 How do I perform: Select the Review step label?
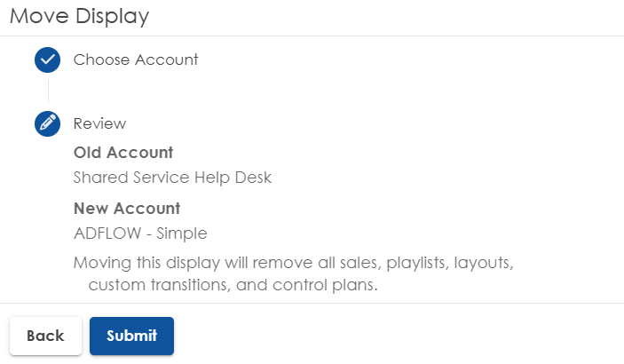point(99,123)
